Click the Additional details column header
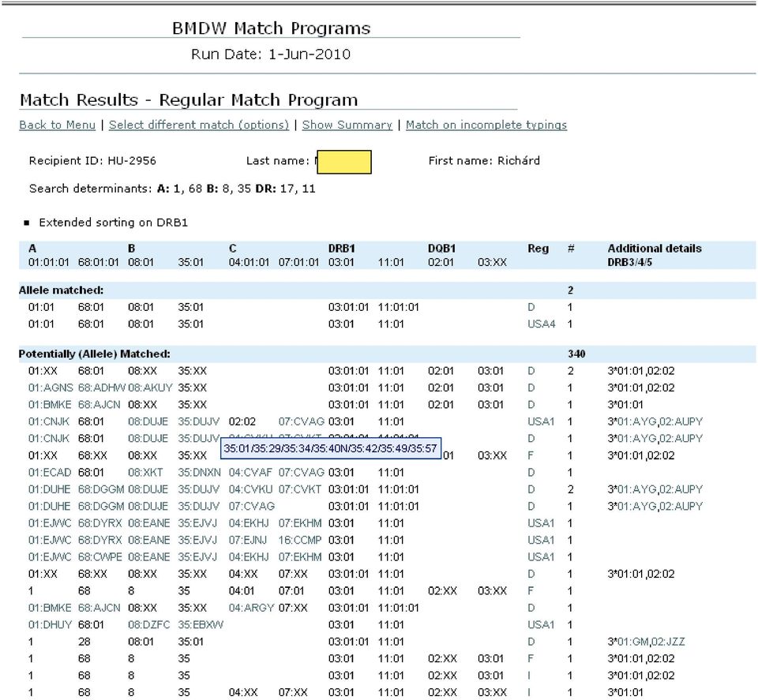 [x=655, y=249]
